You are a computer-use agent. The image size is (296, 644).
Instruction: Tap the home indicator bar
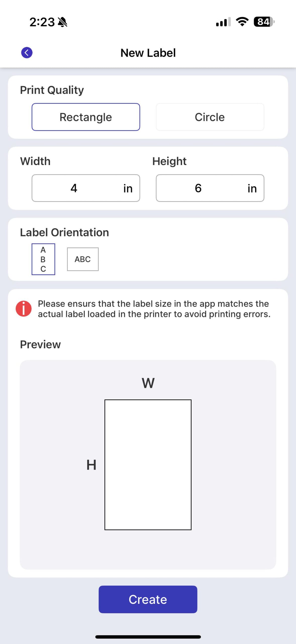click(148, 637)
